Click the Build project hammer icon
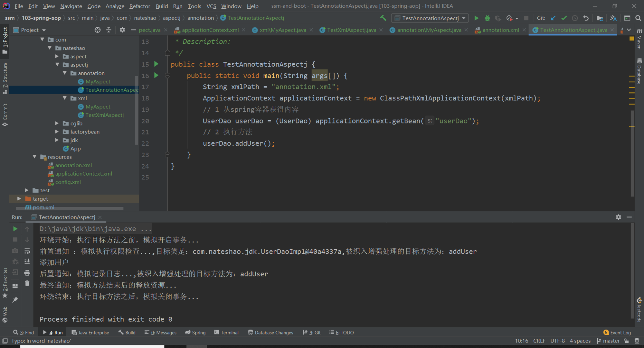Screen dimensions: 644x348 [x=383, y=18]
